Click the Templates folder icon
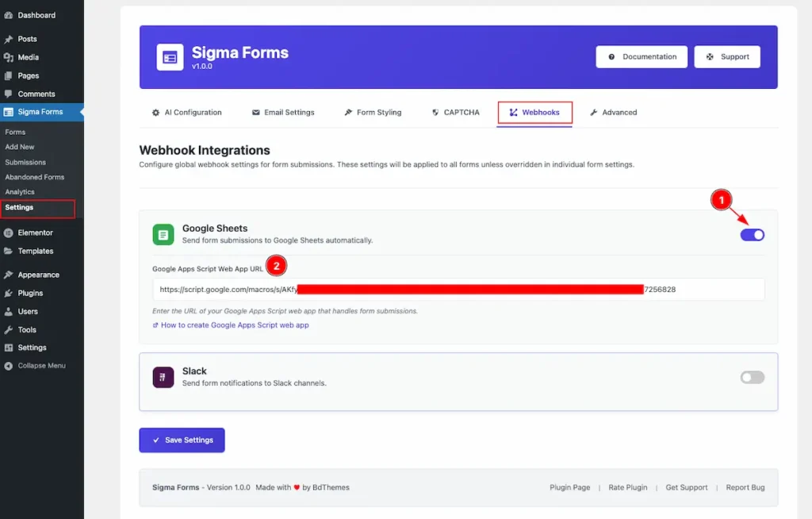The image size is (812, 519). tap(8, 251)
